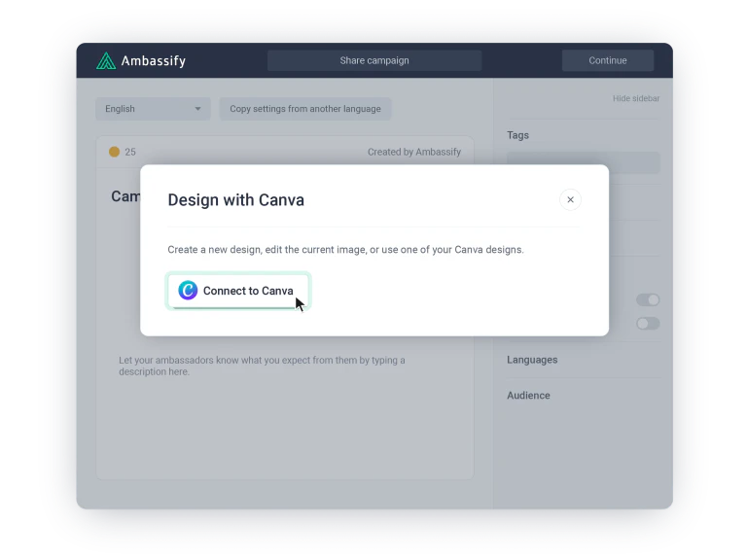Click the Tags section heading
The image size is (747, 560).
pyautogui.click(x=517, y=135)
